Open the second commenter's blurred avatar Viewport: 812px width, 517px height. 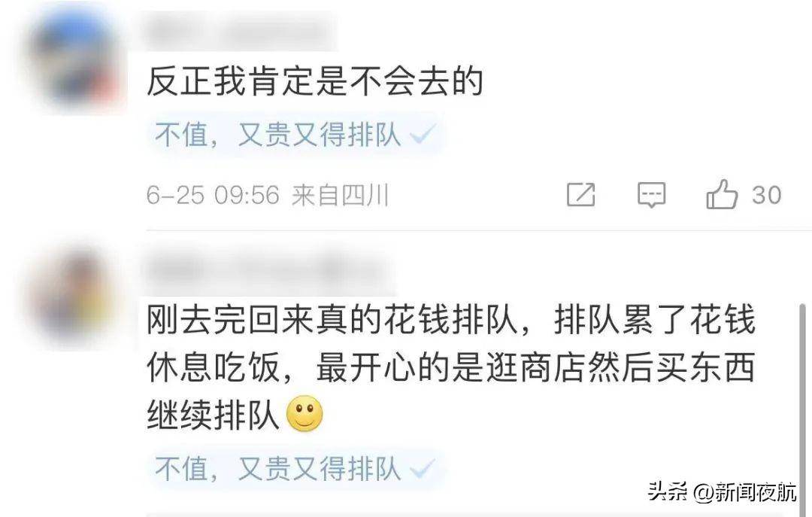(73, 297)
